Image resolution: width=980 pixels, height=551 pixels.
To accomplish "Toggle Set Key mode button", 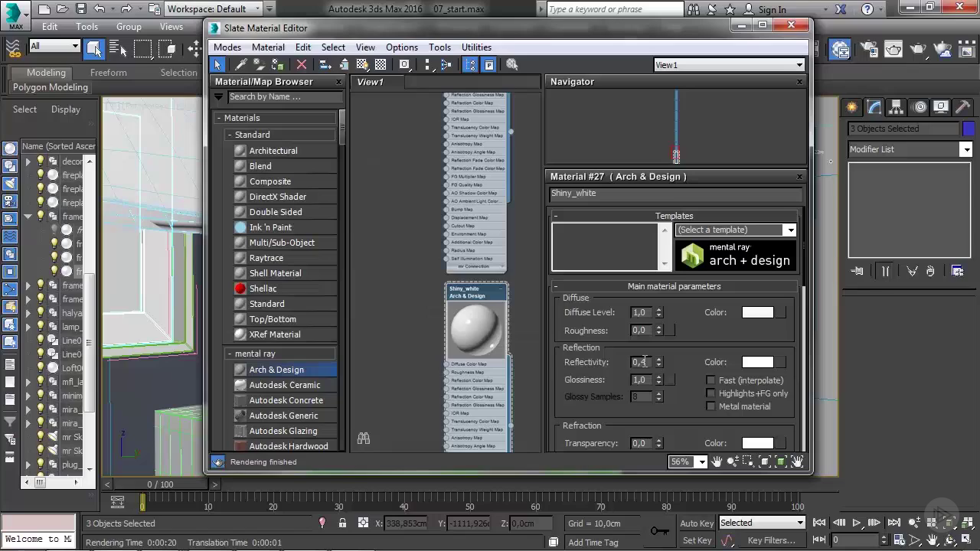I will 697,540.
